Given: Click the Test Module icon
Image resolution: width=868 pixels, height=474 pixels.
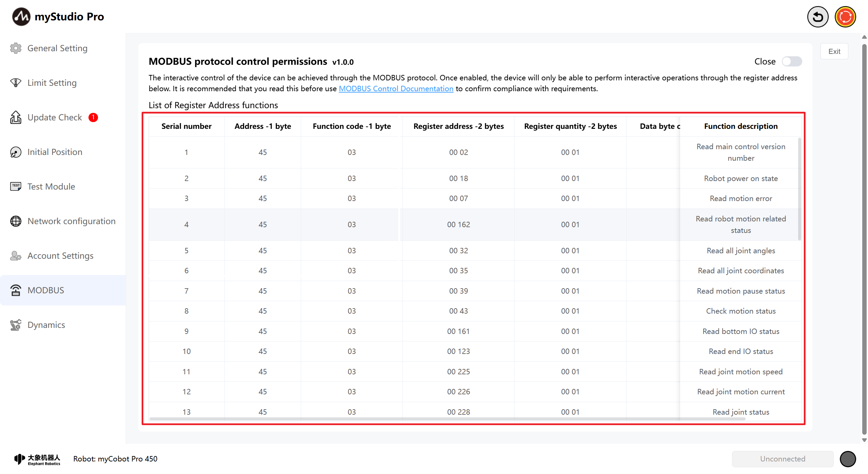Looking at the screenshot, I should (16, 186).
